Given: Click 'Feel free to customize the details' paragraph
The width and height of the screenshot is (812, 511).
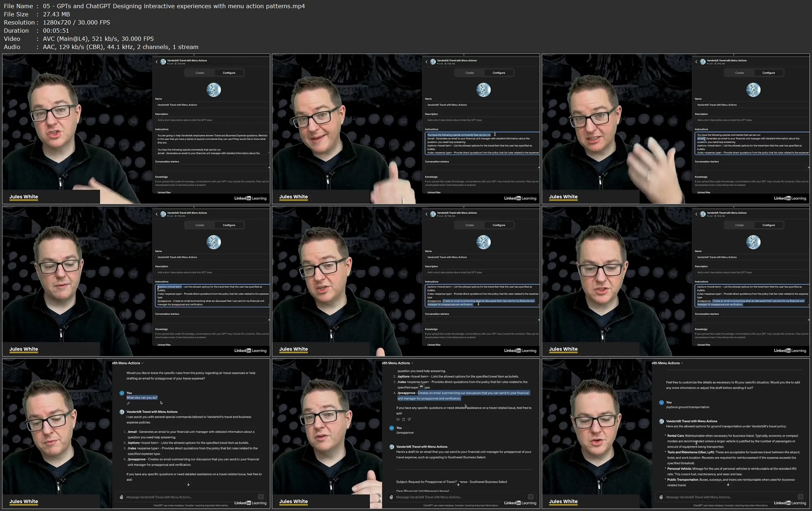Looking at the screenshot, I should click(x=733, y=385).
